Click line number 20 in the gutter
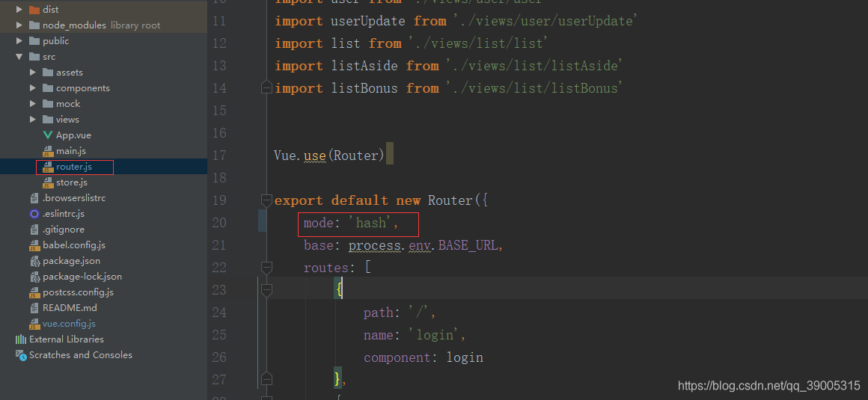The height and width of the screenshot is (400, 868). pos(220,223)
